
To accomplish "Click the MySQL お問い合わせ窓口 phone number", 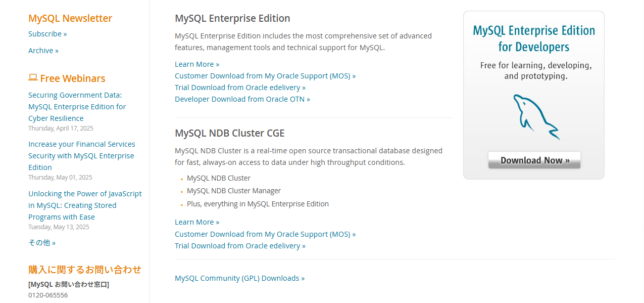I will point(47,295).
